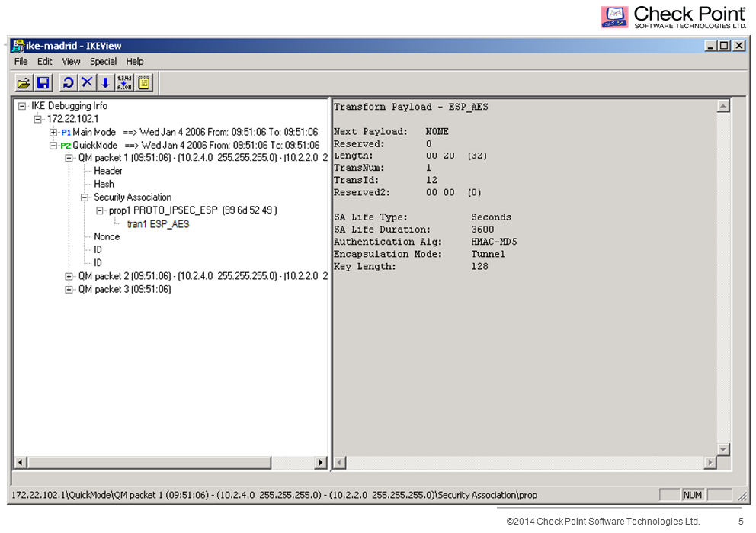756x533 pixels.
Task: Click the blue X delete icon
Action: pos(87,82)
